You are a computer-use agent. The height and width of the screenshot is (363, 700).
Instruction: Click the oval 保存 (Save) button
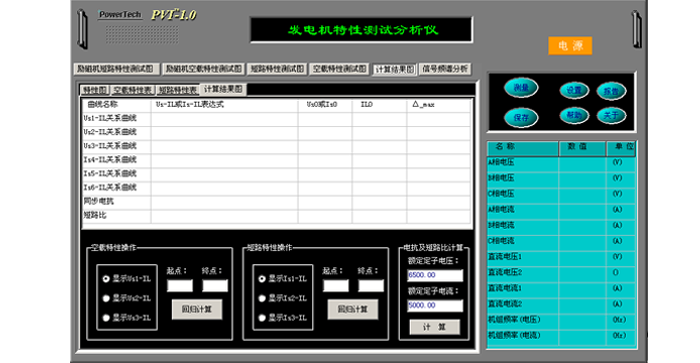tap(521, 118)
